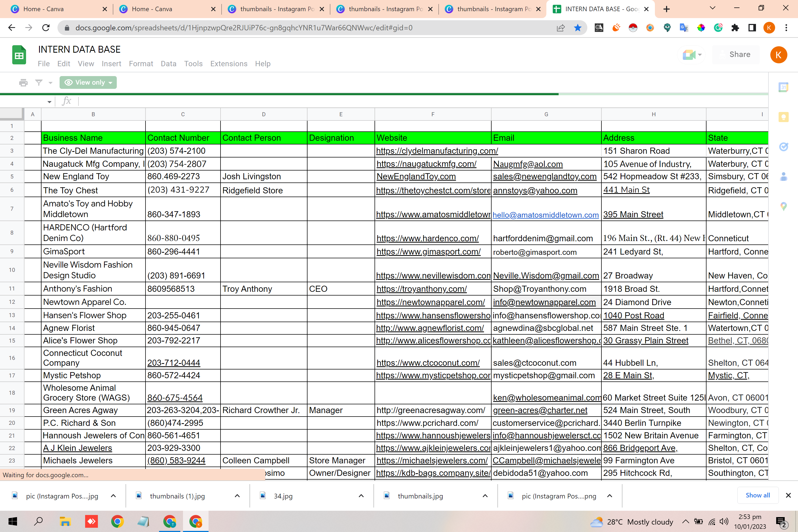Open the Tools menu
Screen dimensions: 798x532
click(x=193, y=64)
